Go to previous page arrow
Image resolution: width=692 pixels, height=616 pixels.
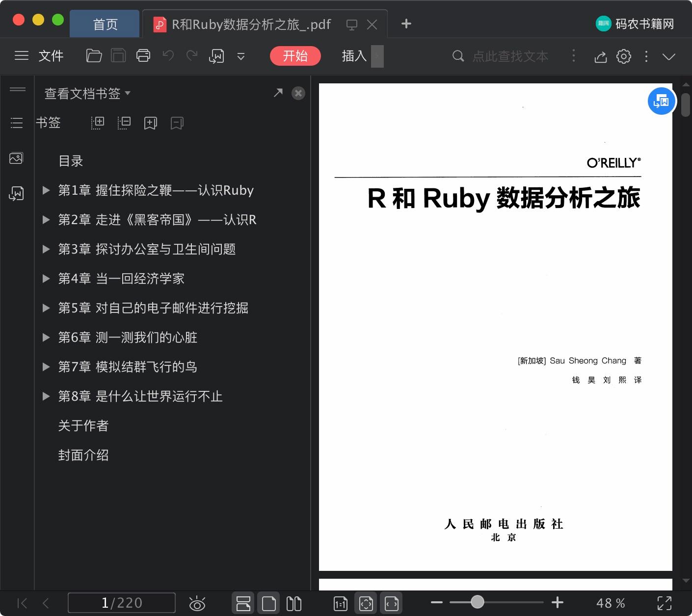coord(46,603)
